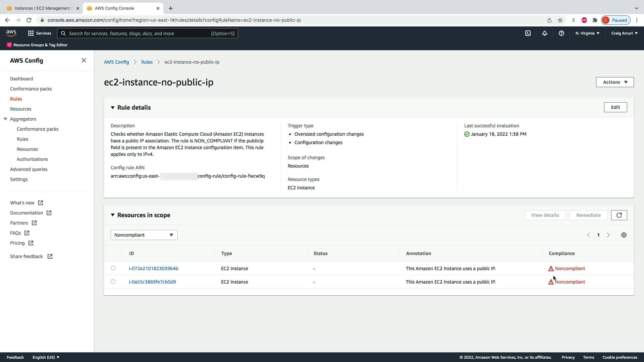The height and width of the screenshot is (362, 644).
Task: Click the Edit rule button
Action: (x=615, y=107)
